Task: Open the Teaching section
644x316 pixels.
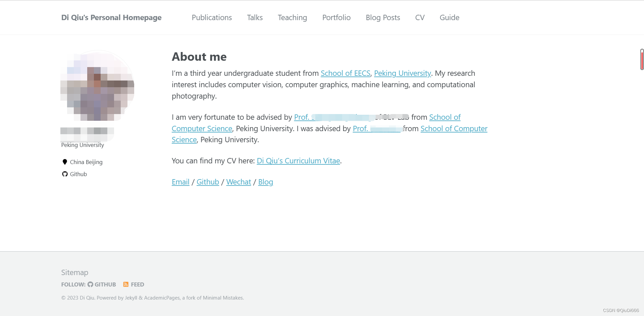Action: click(x=292, y=17)
